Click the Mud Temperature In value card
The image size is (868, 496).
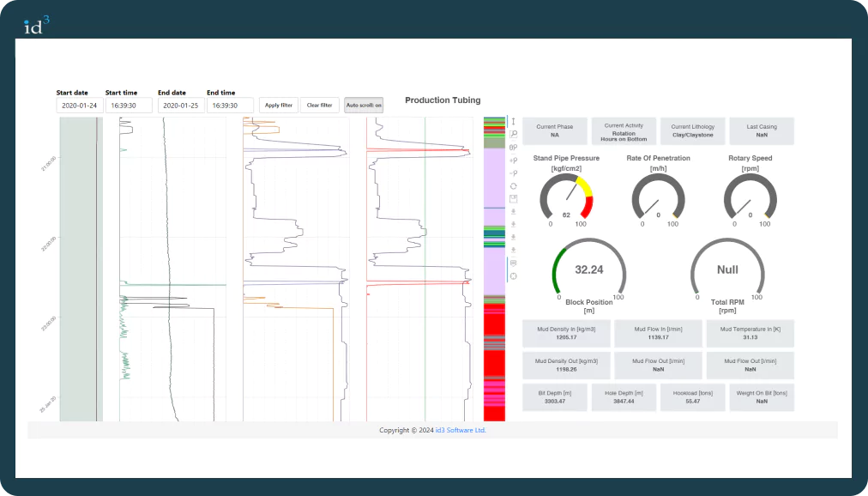tap(750, 333)
